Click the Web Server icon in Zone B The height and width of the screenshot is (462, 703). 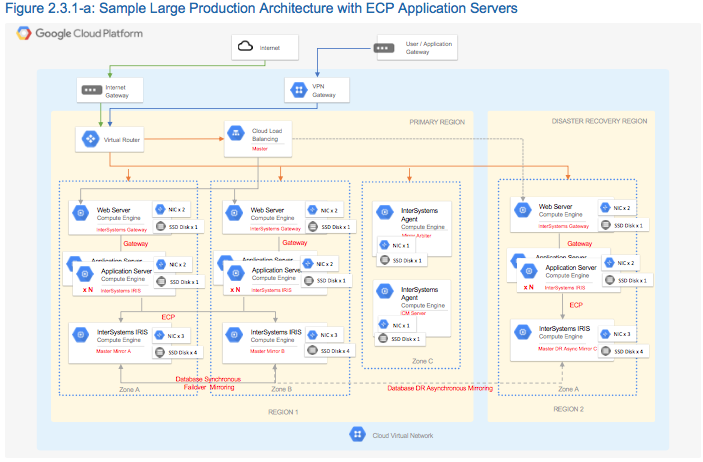[x=234, y=213]
